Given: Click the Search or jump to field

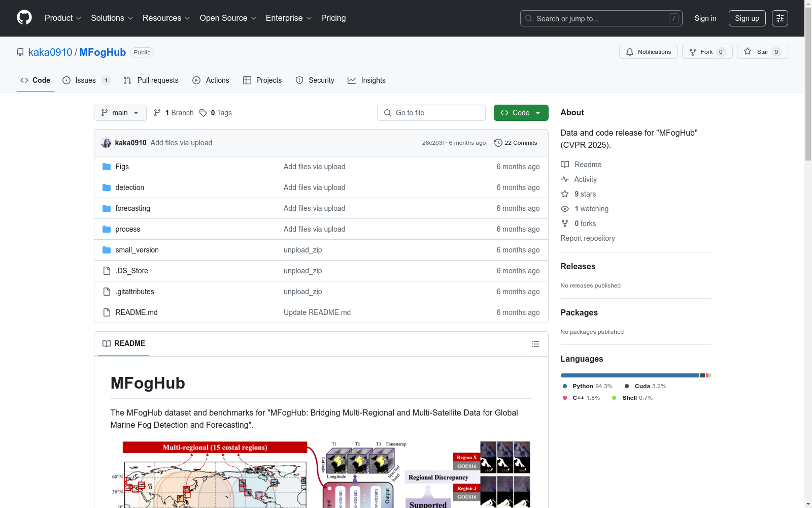Looking at the screenshot, I should (601, 18).
